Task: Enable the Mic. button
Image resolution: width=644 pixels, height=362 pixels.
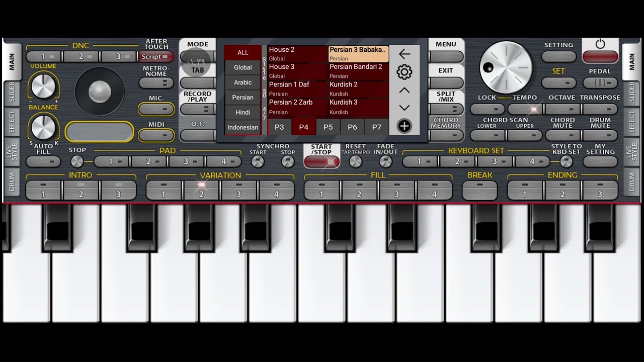Action: click(x=156, y=109)
